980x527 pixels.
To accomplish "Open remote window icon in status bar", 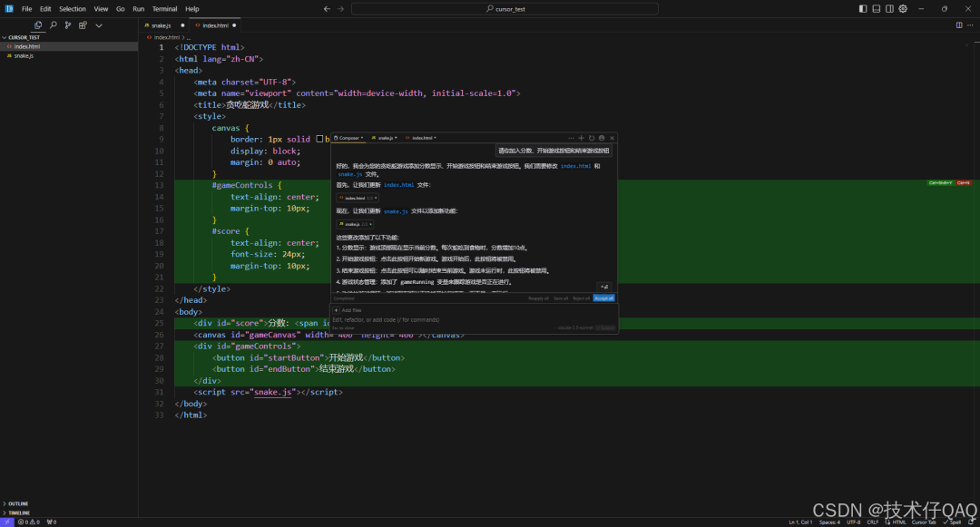I will (7, 522).
